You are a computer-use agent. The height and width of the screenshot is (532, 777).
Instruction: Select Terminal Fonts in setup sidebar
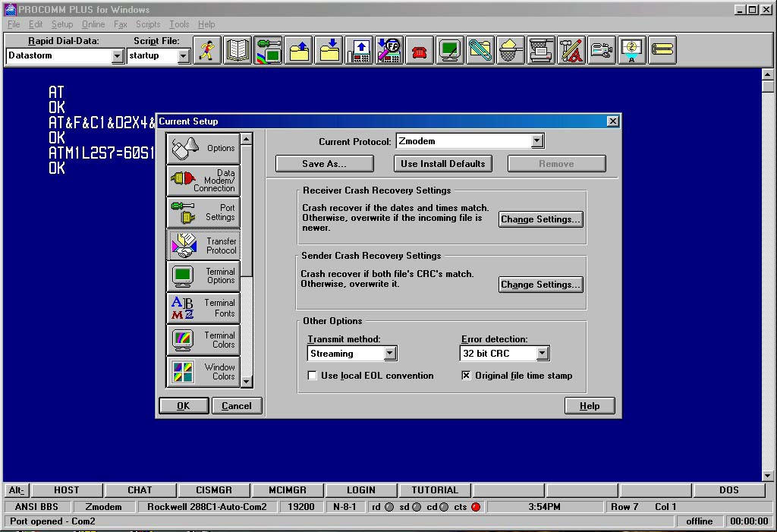[x=203, y=308]
